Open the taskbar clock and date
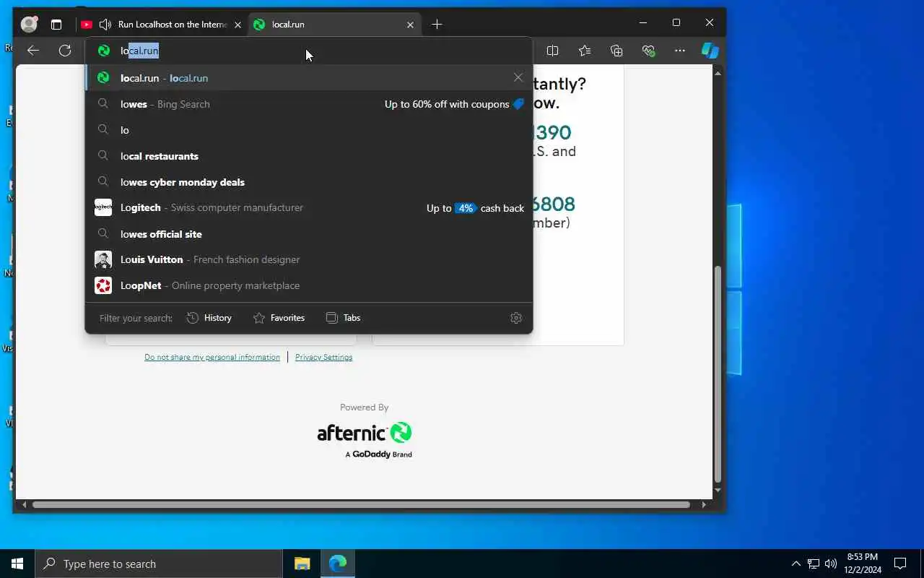 pos(863,564)
